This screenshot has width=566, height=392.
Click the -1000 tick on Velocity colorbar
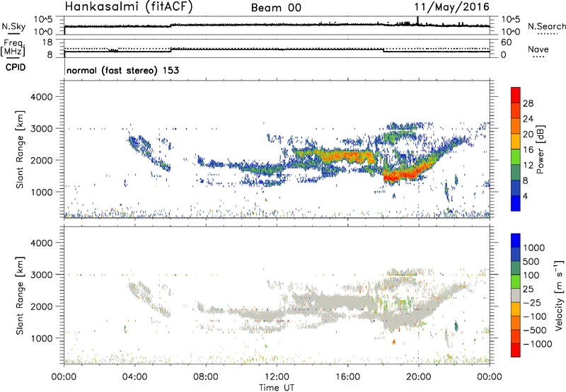[537, 344]
